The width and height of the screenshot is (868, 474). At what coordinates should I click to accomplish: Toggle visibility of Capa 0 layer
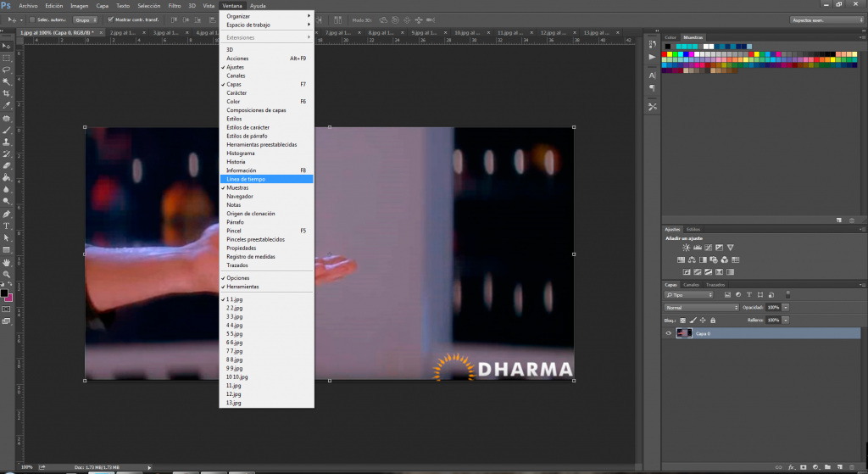pyautogui.click(x=668, y=333)
